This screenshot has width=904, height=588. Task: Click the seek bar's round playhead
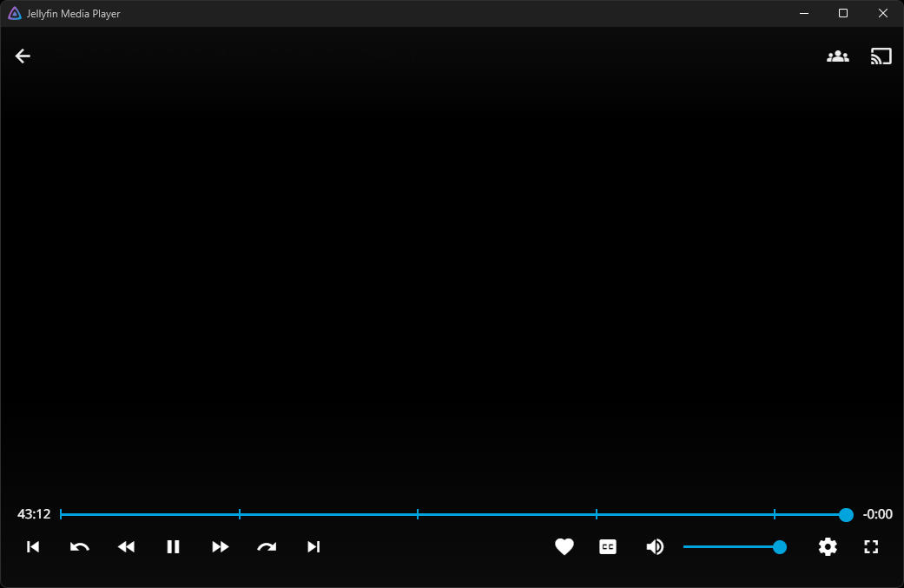846,514
